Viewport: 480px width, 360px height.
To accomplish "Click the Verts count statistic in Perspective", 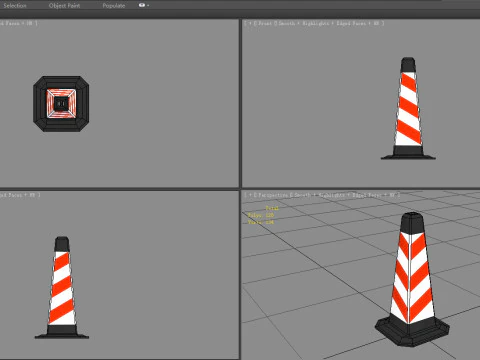I will point(261,222).
